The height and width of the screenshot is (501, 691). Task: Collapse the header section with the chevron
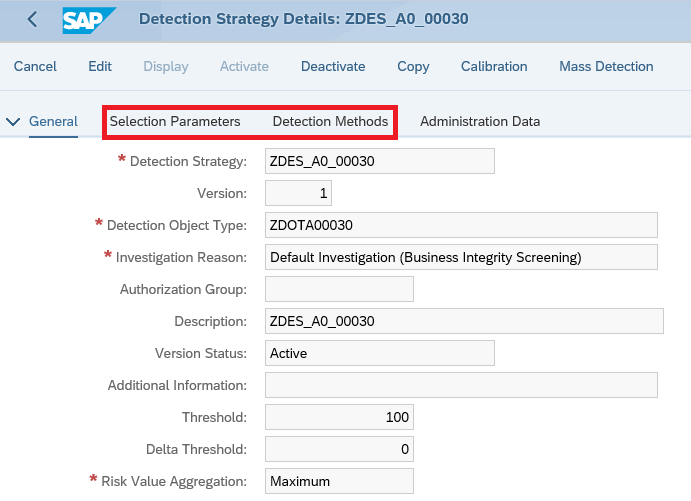coord(13,122)
